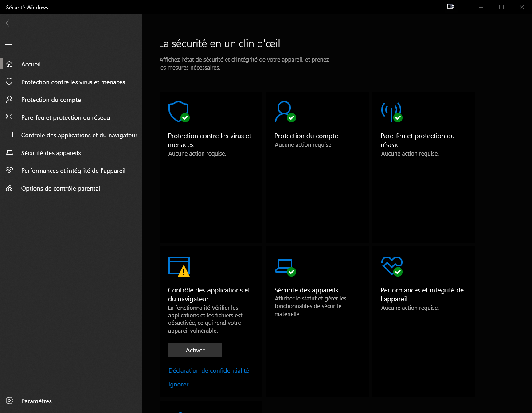Click the laptop icon for Sécurité des appareils
532x413 pixels.
click(9, 153)
